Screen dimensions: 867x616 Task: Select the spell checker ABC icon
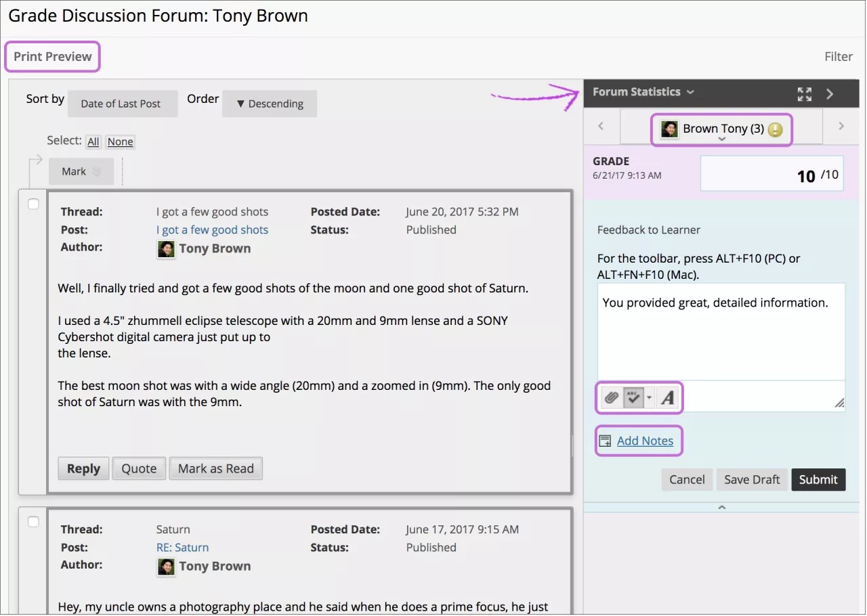tap(633, 397)
